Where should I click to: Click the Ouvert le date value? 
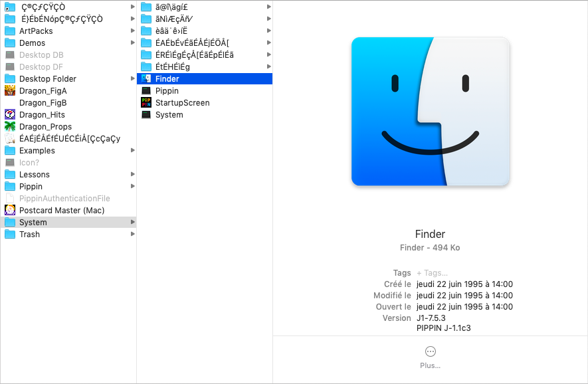(x=464, y=307)
